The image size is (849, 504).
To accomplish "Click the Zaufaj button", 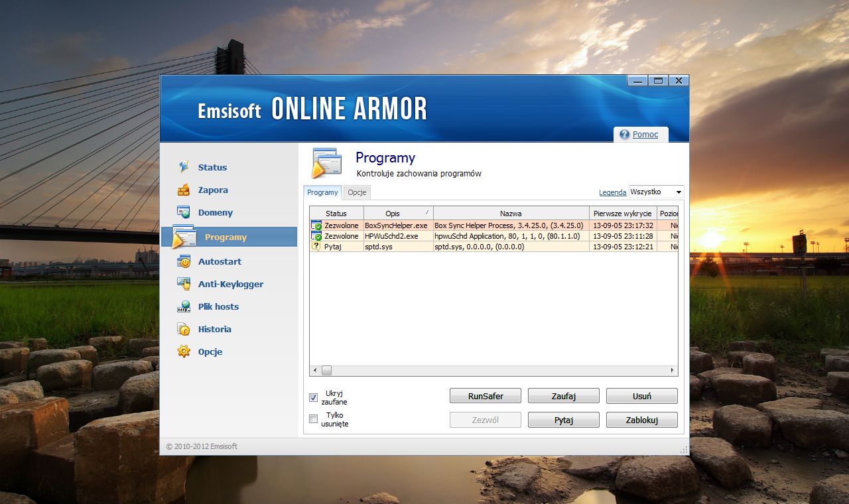I will point(564,396).
